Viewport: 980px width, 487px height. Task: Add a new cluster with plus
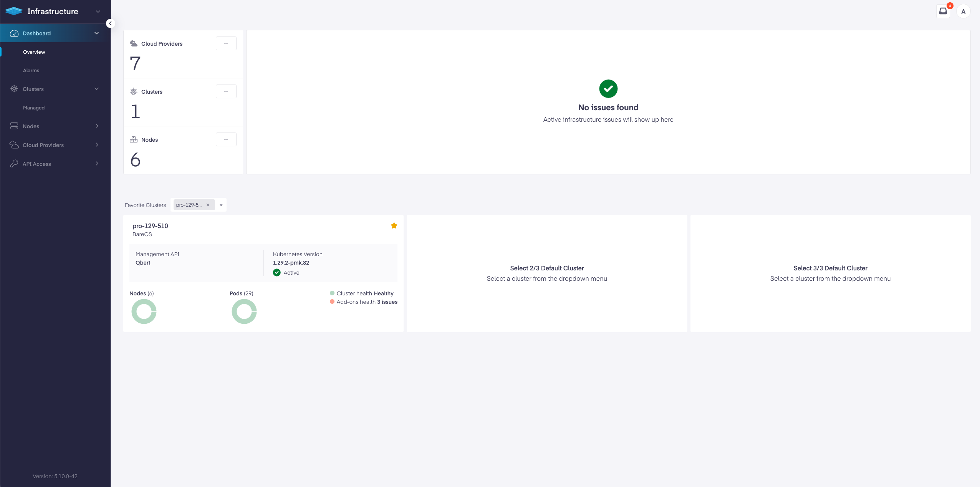226,91
